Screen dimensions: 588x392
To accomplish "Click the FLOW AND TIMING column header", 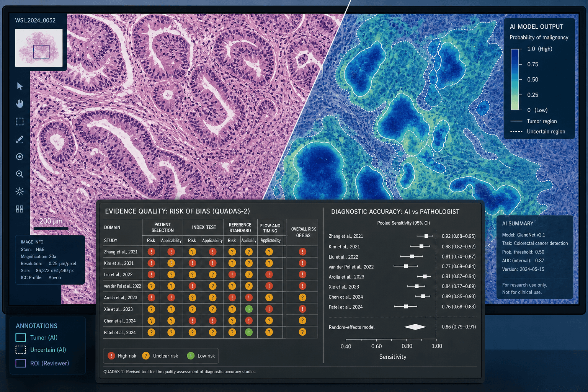I will pyautogui.click(x=270, y=228).
